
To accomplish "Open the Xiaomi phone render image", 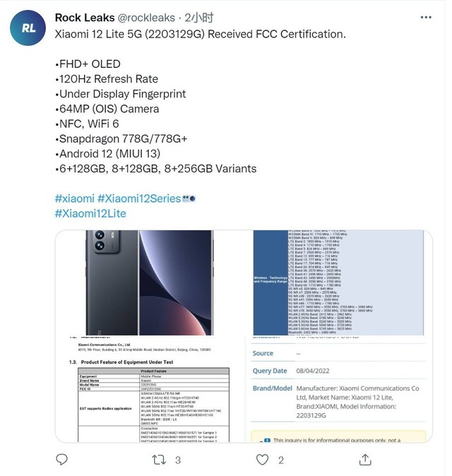I will click(150, 282).
